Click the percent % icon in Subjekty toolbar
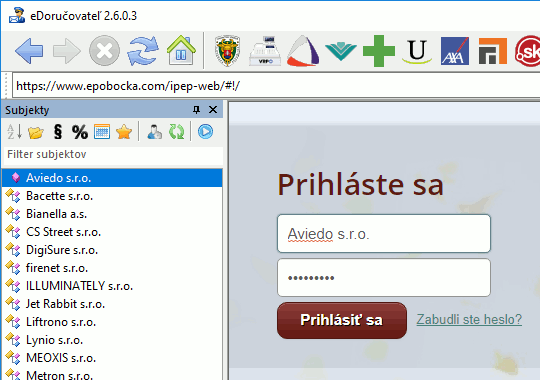 click(x=80, y=132)
